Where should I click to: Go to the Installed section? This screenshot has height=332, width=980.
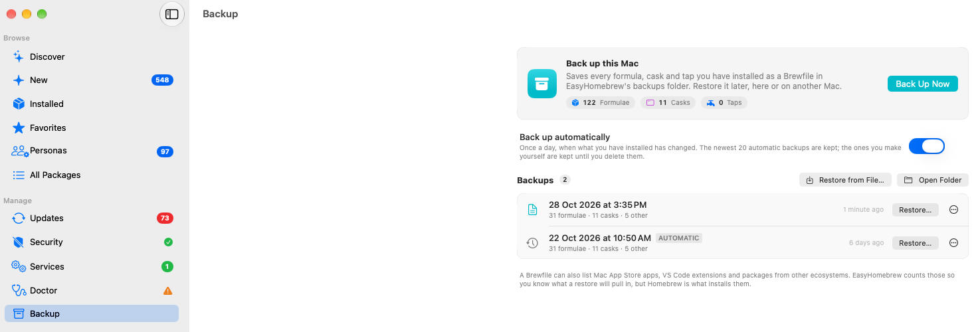tap(92, 104)
